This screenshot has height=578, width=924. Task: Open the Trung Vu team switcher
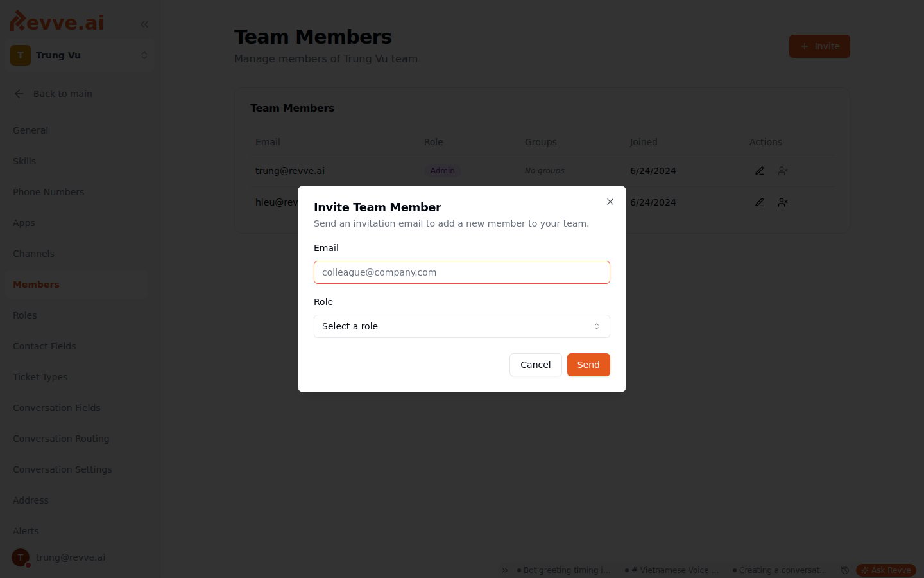(80, 55)
